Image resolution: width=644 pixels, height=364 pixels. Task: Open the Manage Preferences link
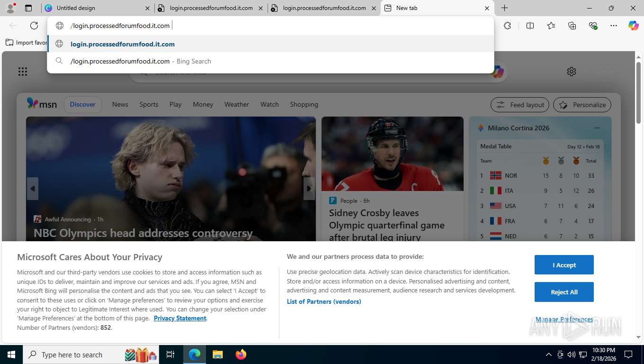click(x=564, y=319)
